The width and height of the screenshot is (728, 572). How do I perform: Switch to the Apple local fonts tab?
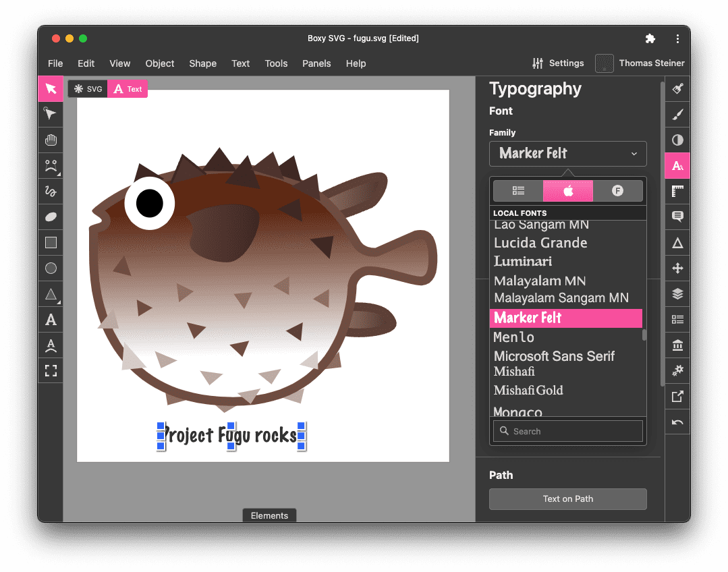[x=567, y=191]
